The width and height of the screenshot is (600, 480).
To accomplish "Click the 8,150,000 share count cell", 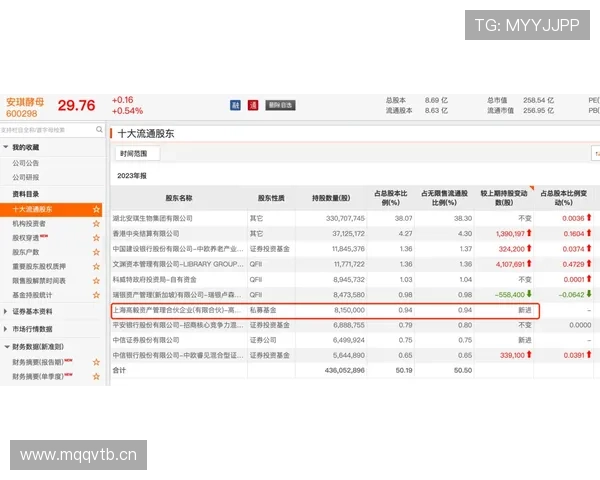I will point(349,310).
